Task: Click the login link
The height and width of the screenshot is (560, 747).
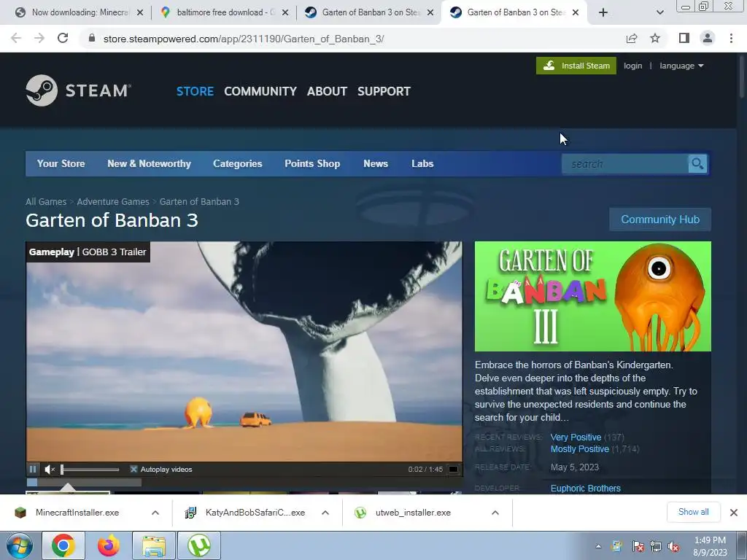Action: pyautogui.click(x=632, y=66)
